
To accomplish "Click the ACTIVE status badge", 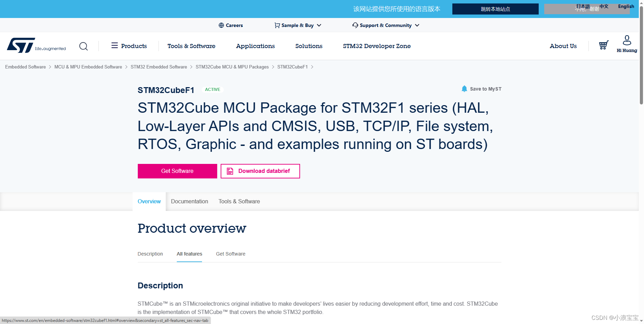I will (x=213, y=90).
